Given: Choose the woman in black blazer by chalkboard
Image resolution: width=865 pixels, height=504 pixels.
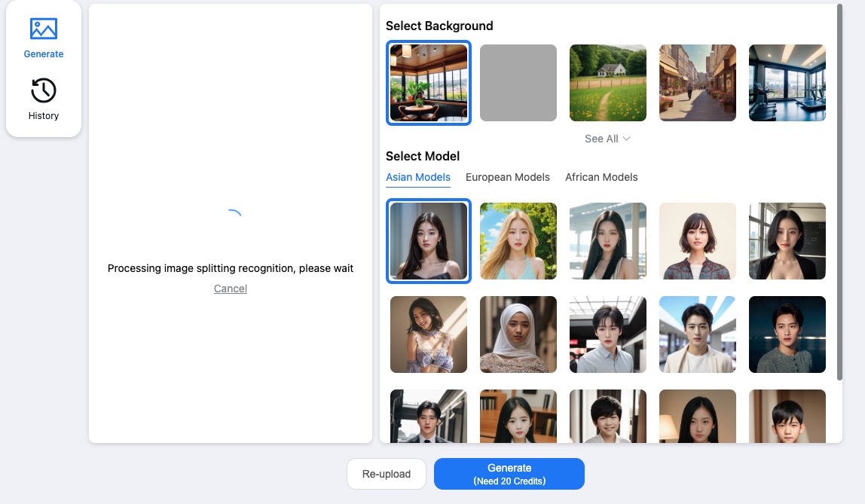Looking at the screenshot, I should 787,241.
